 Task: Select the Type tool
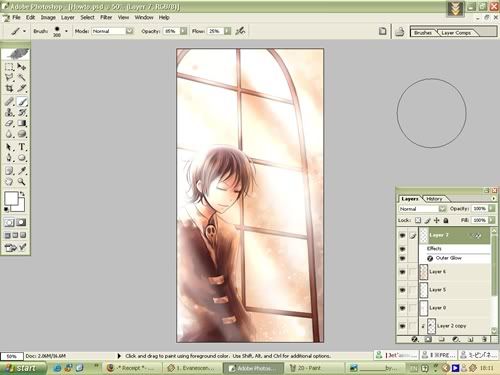tap(22, 147)
